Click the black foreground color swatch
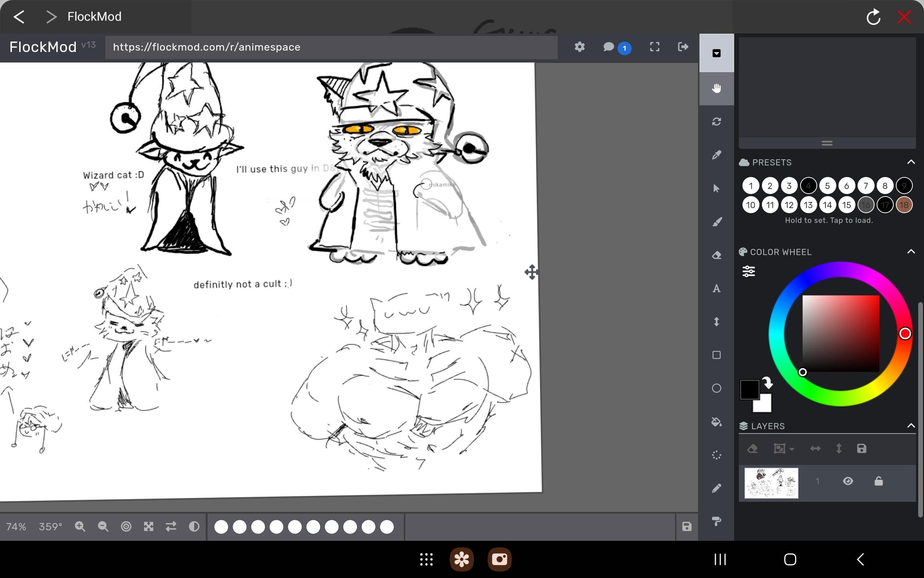Image resolution: width=924 pixels, height=578 pixels. [x=749, y=389]
